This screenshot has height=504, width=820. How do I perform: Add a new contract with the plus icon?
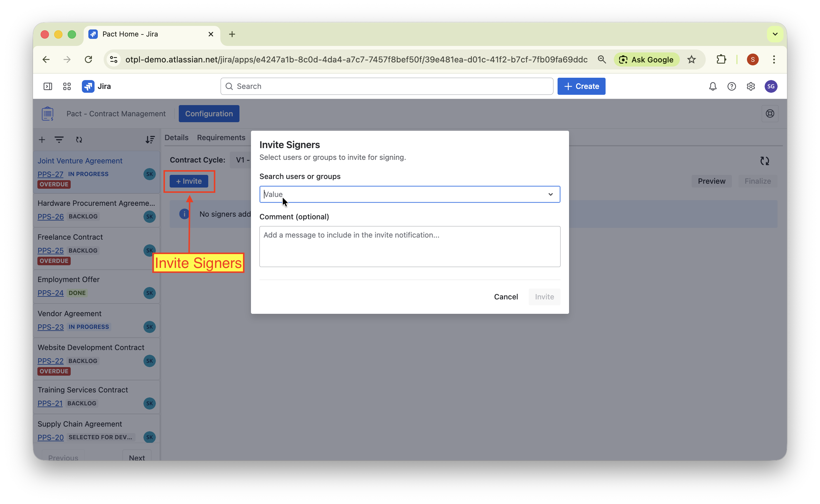click(x=42, y=140)
